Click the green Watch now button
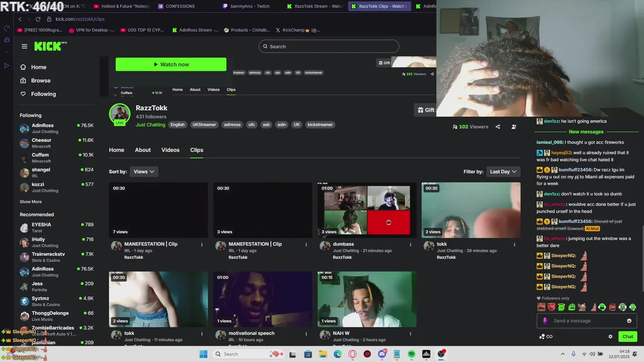The width and height of the screenshot is (644, 362). 171,64
